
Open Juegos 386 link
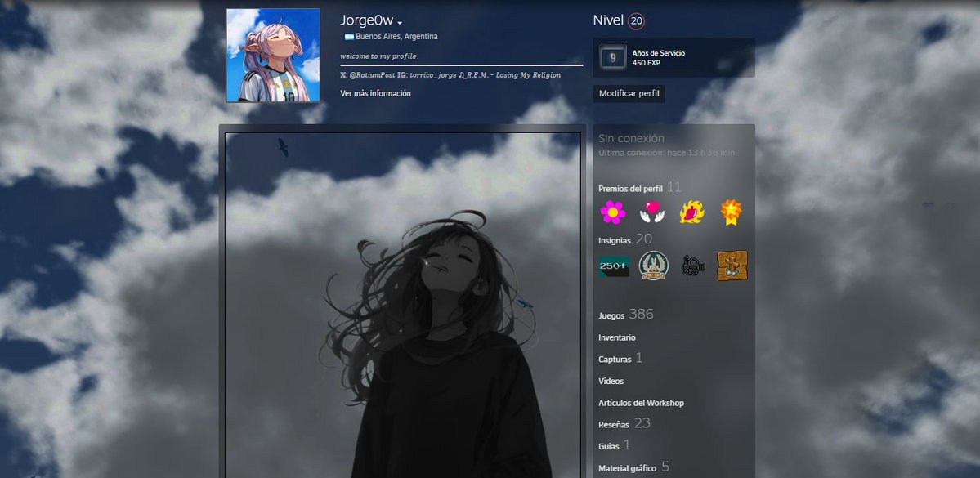625,315
